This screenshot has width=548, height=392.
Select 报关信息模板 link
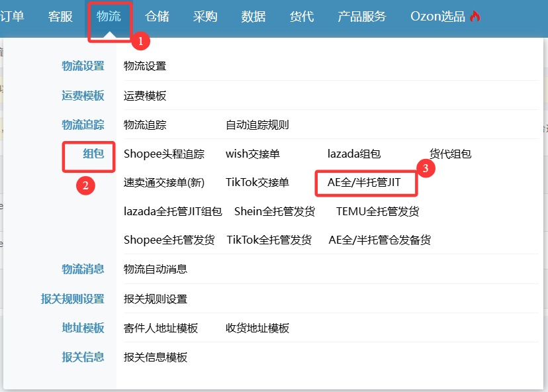tap(156, 358)
